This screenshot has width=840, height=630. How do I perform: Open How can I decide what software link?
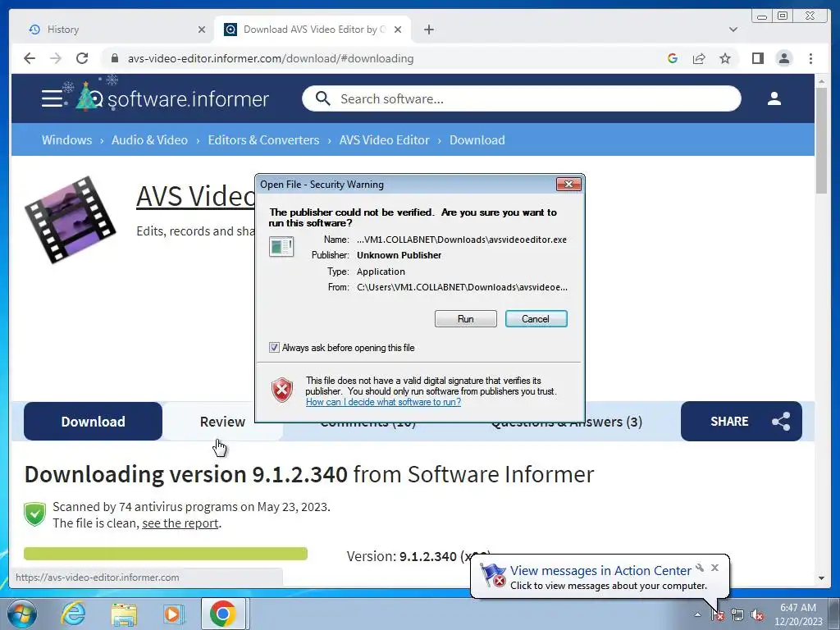[x=383, y=402]
